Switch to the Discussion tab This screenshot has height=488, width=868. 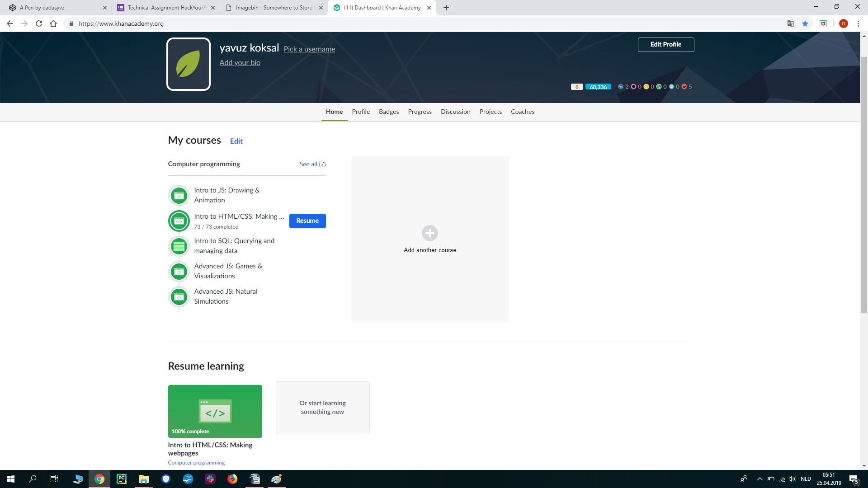point(456,112)
